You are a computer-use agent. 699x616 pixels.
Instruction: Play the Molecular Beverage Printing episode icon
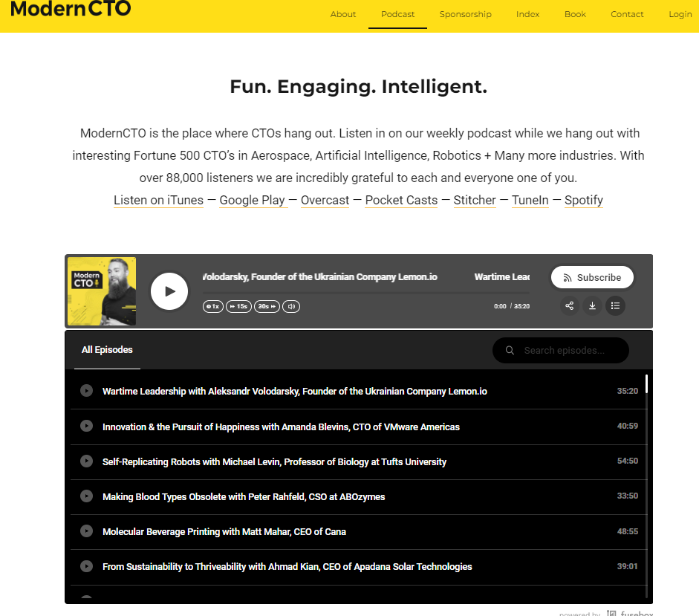tap(87, 531)
